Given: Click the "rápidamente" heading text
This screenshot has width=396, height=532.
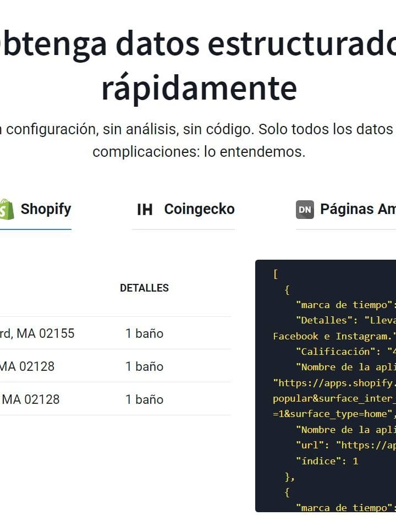Looking at the screenshot, I should coord(199,88).
